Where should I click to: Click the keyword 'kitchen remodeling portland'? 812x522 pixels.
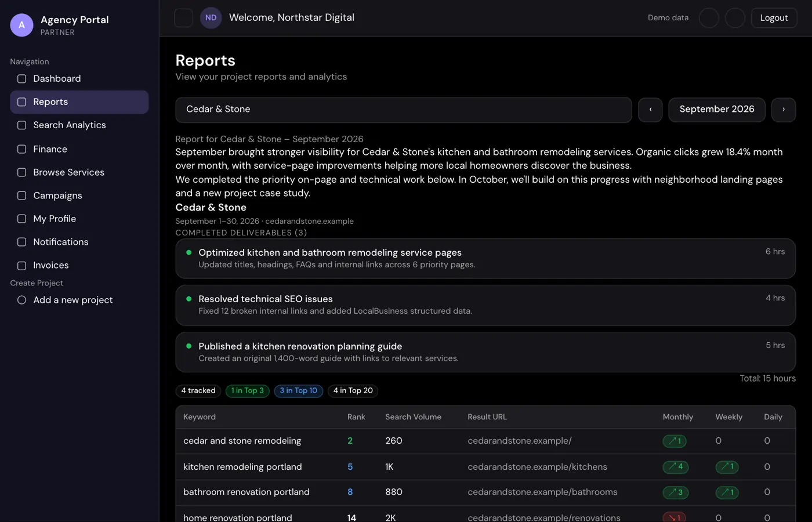(x=242, y=467)
